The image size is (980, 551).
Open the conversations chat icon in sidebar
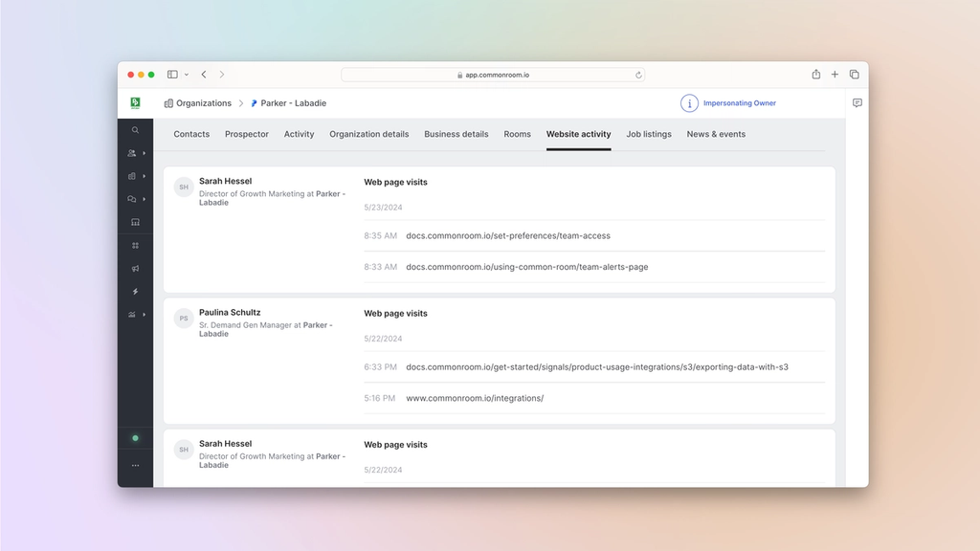[132, 199]
